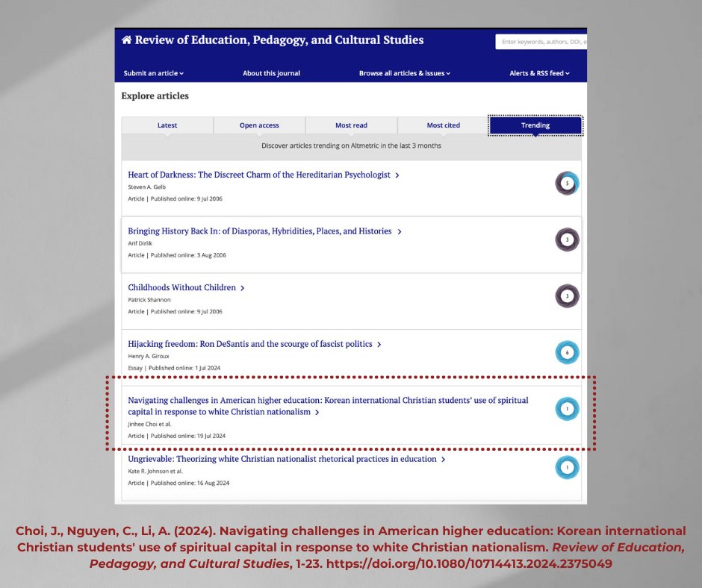The width and height of the screenshot is (702, 588).
Task: Open Heart of Darkness article link
Action: [x=263, y=175]
